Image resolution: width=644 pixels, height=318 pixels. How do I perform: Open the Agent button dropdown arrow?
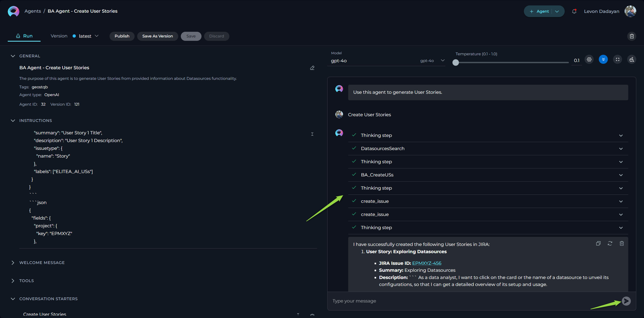[x=557, y=11]
